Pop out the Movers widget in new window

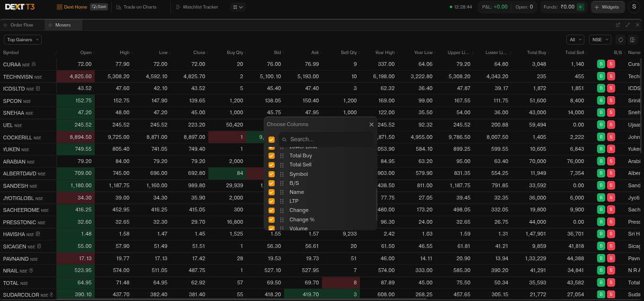point(618,25)
